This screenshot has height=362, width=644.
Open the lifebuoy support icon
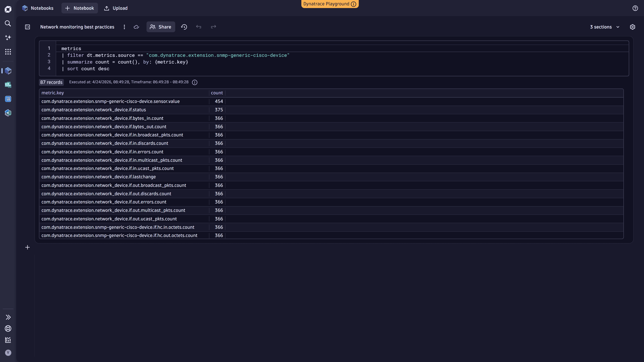pos(8,328)
